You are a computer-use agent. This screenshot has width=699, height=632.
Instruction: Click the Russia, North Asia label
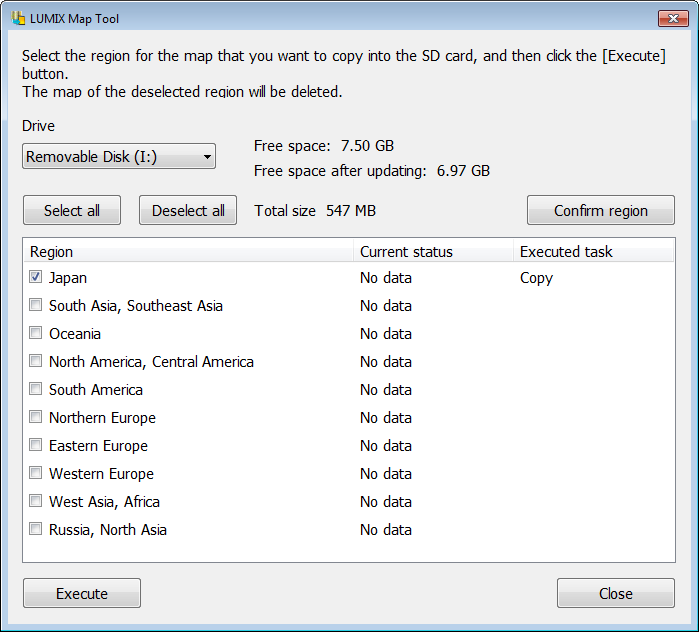108,530
